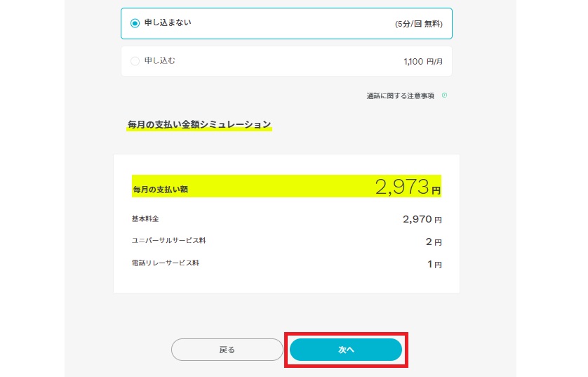
Task: Click the 毎月の支払い金額シミュレーション heading
Action: 199,124
